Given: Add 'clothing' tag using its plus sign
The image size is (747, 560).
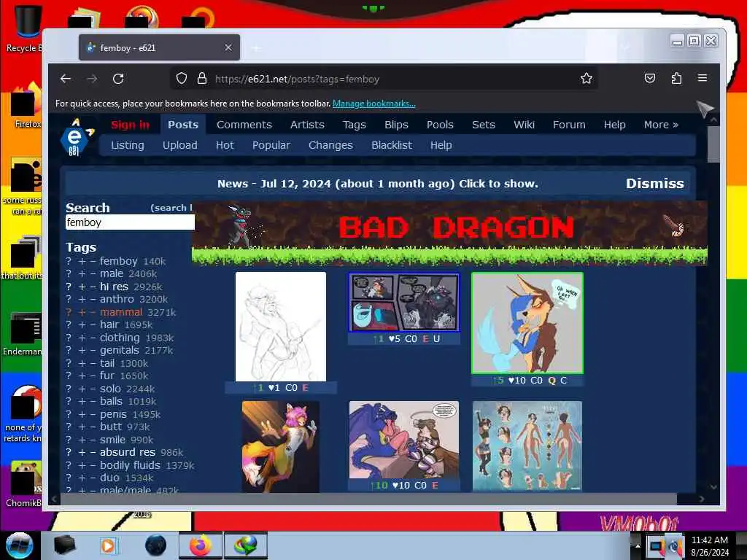Looking at the screenshot, I should tap(82, 338).
